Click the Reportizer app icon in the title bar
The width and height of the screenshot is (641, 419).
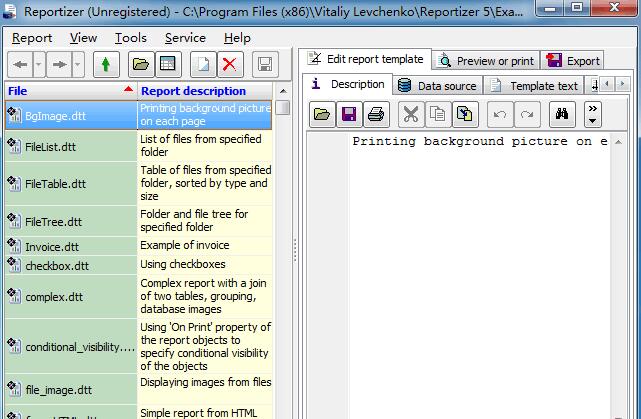(10, 11)
